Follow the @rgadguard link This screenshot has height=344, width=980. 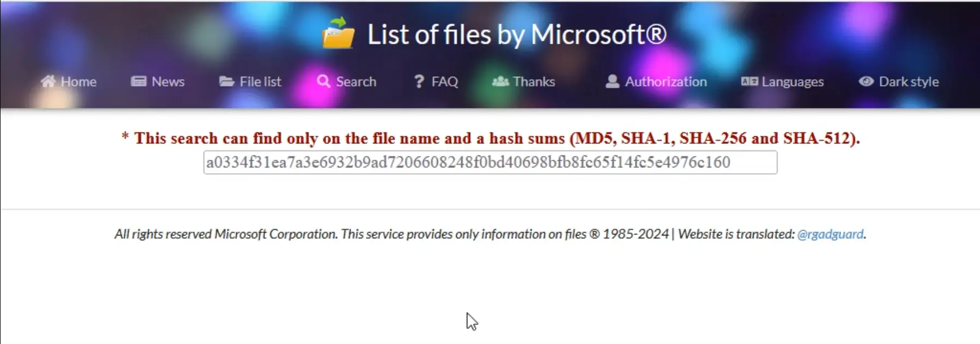tap(830, 234)
